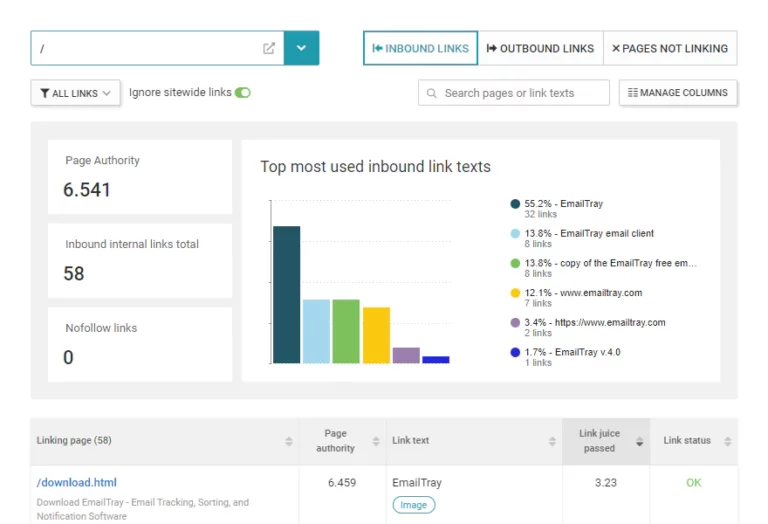This screenshot has height=524, width=768.
Task: Open page URL in new tab icon
Action: pyautogui.click(x=269, y=48)
